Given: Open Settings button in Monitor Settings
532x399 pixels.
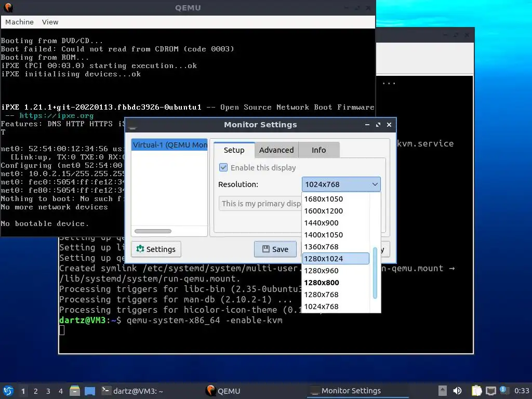Looking at the screenshot, I should (x=156, y=249).
